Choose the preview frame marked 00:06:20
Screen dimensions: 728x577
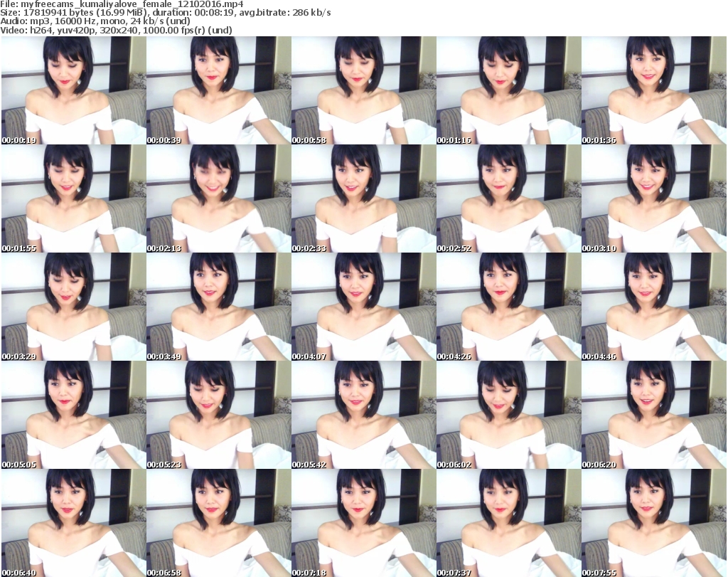coord(654,415)
